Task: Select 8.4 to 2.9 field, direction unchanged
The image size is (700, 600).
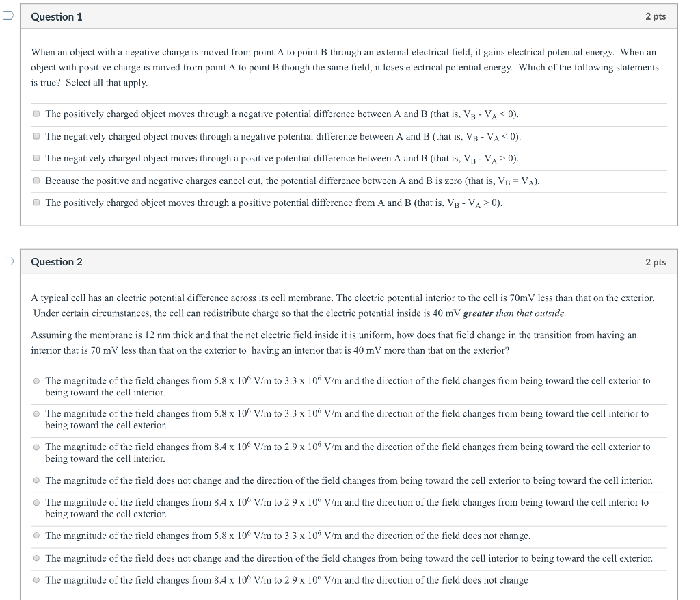Action: pos(36,581)
